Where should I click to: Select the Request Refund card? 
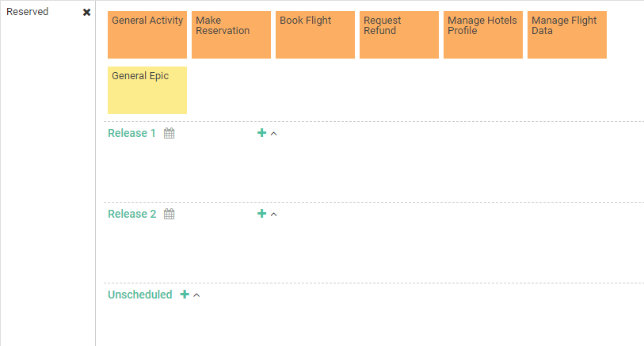tap(399, 35)
